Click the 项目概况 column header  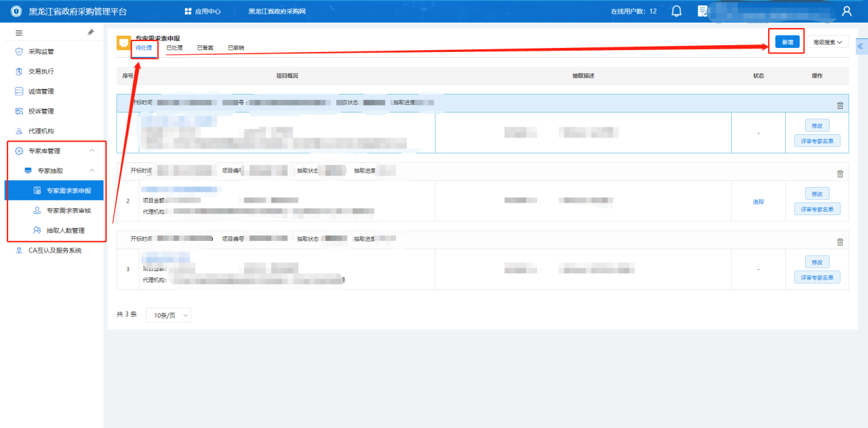tap(287, 75)
